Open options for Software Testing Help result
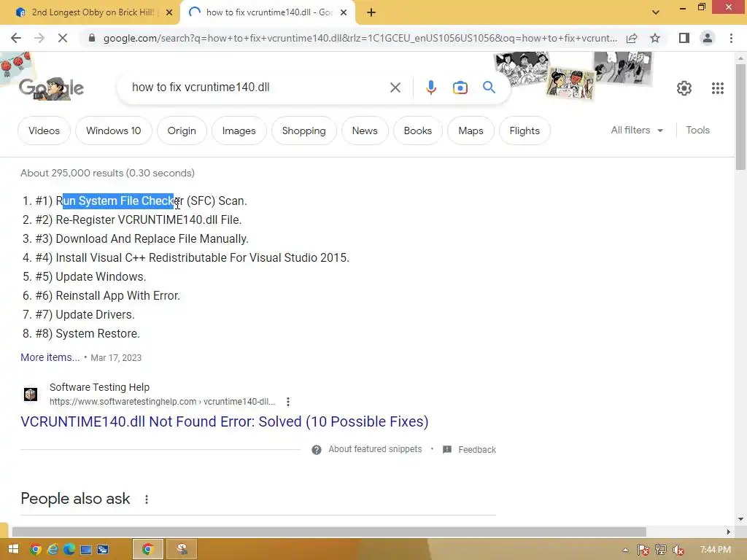This screenshot has height=560, width=747. (x=287, y=402)
